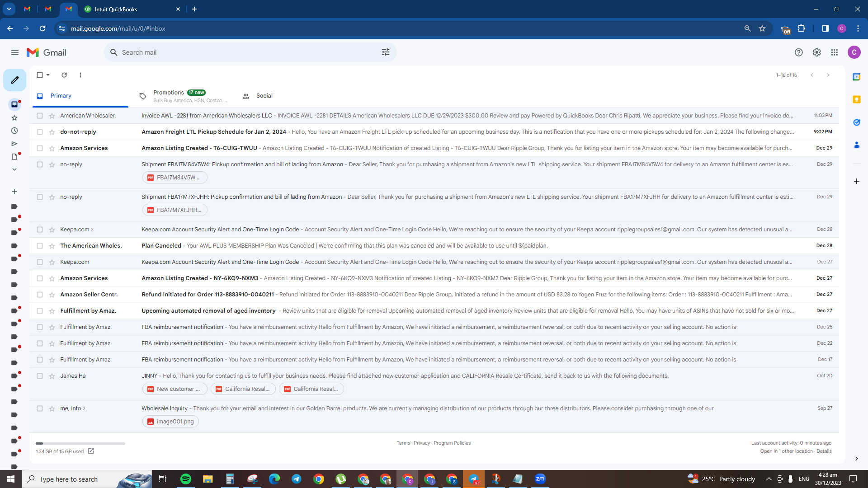
Task: Open the 1–16 of 16 pagination menu
Action: (x=787, y=75)
